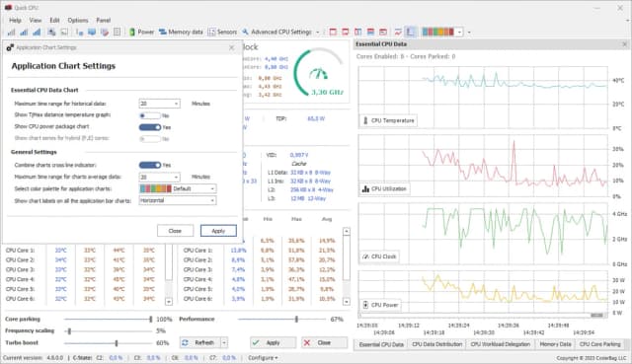632x364 pixels.
Task: Open the toolbar overflow arrow at end
Action: coord(469,33)
